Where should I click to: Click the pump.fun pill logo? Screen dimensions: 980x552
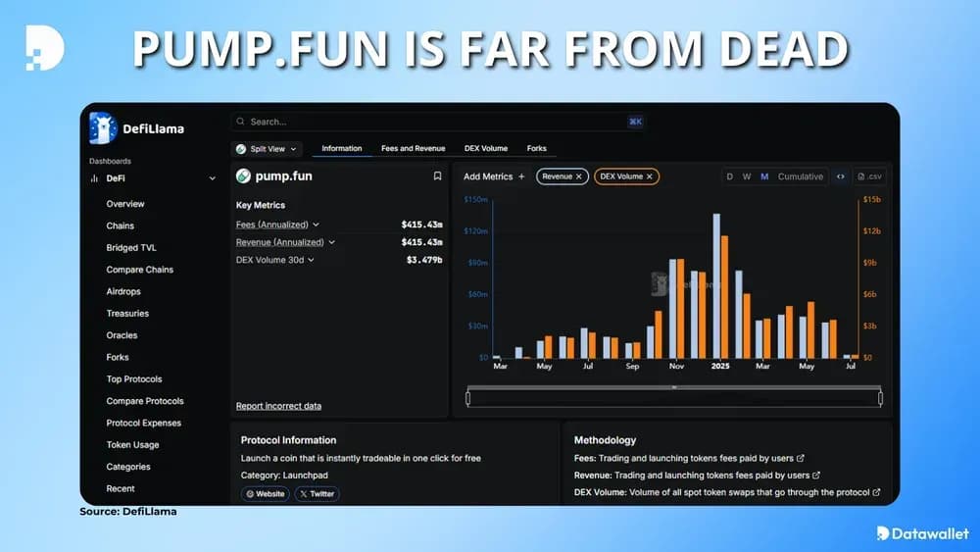point(243,176)
